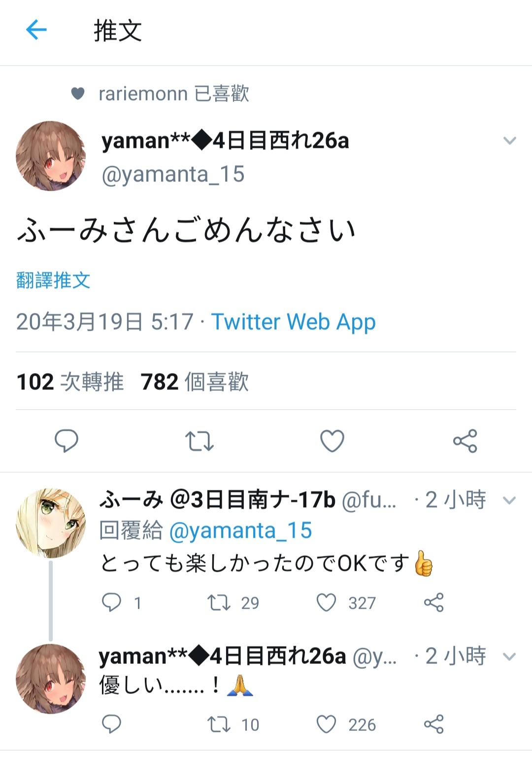The height and width of the screenshot is (761, 532).
Task: Reply to ふーみ's comment
Action: [x=111, y=602]
